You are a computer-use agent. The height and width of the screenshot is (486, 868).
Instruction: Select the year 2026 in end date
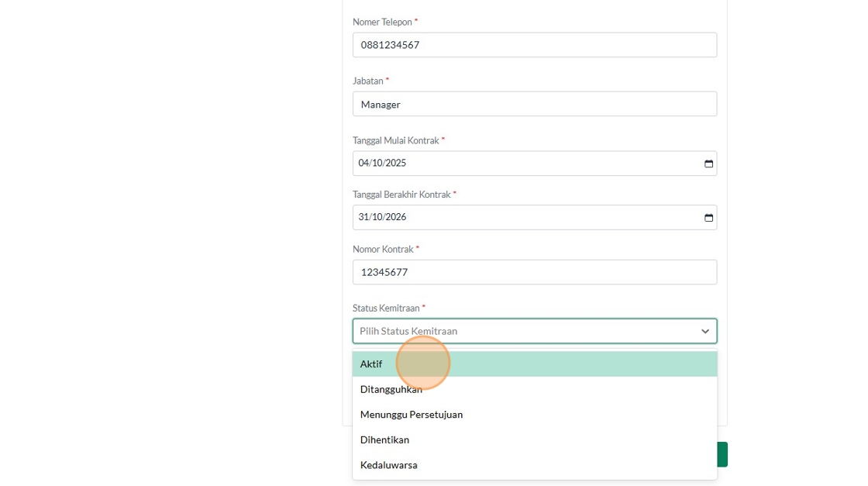point(395,218)
